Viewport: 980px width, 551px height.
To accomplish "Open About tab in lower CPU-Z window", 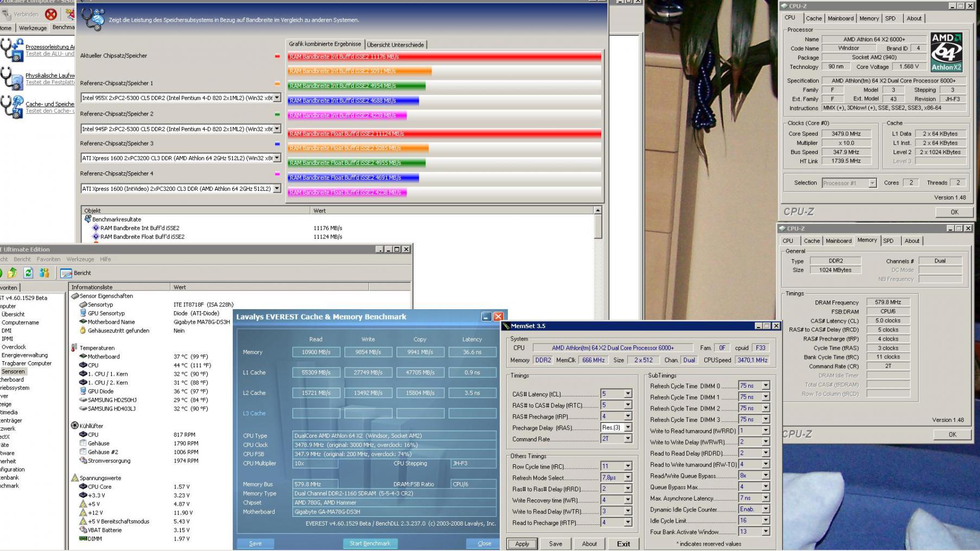I will [912, 241].
